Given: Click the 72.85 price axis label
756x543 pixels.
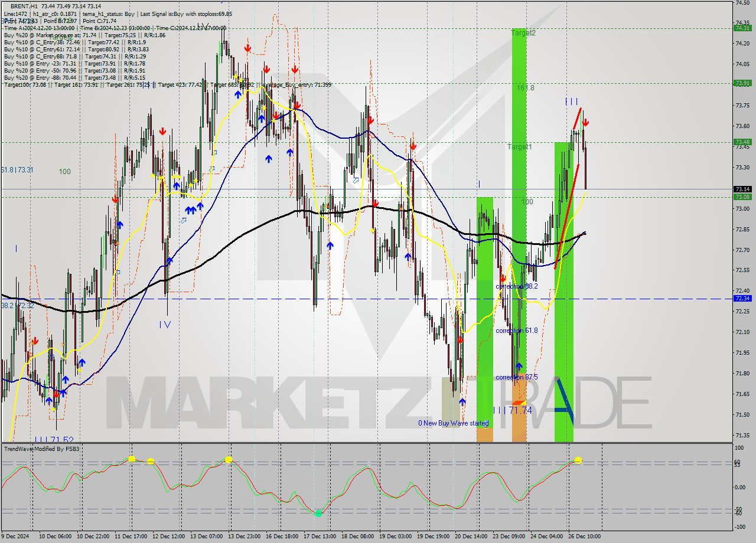Looking at the screenshot, I should coord(742,229).
